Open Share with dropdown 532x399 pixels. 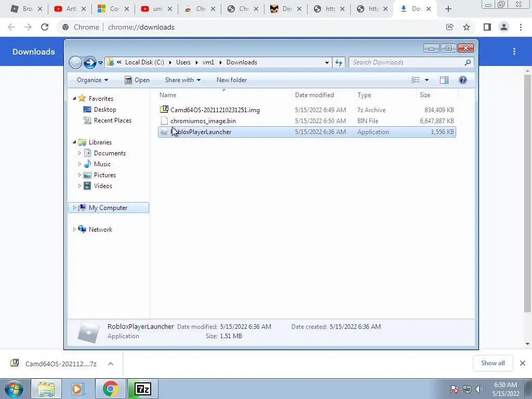pos(182,80)
